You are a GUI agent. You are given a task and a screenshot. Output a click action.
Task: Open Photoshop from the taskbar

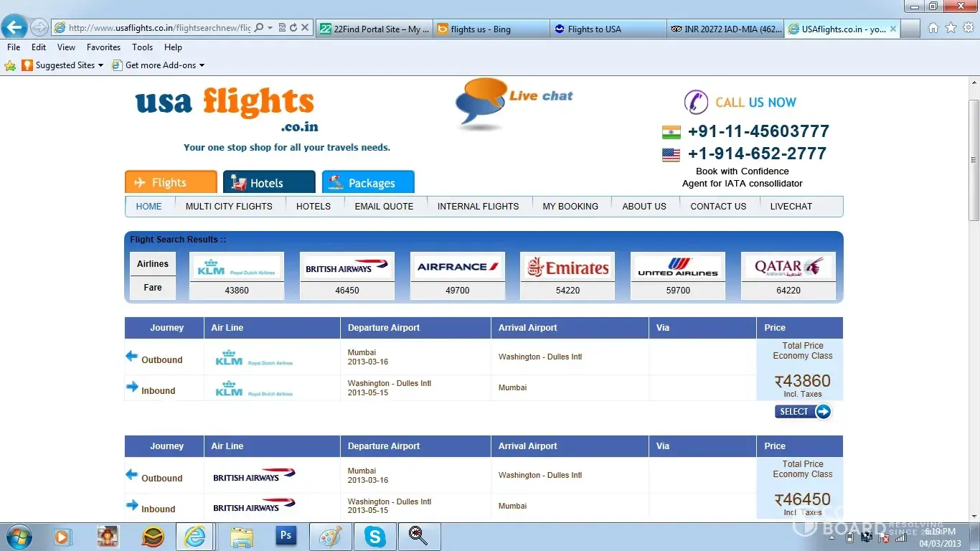(x=286, y=536)
